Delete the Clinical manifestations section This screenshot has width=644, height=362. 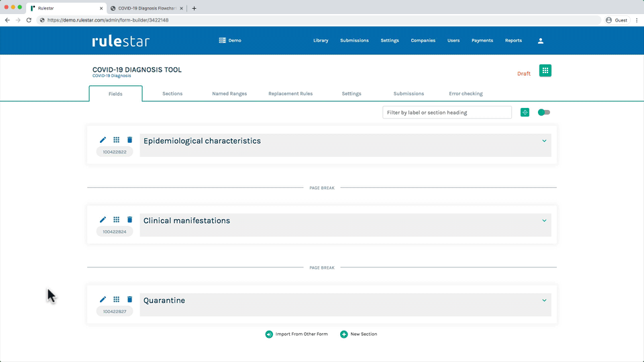tap(129, 220)
